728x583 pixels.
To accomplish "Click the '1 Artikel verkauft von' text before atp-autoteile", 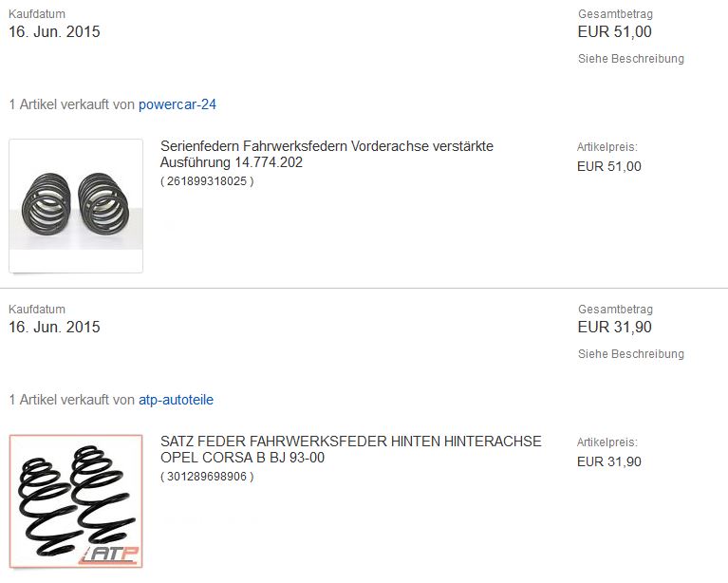I will pyautogui.click(x=72, y=400).
